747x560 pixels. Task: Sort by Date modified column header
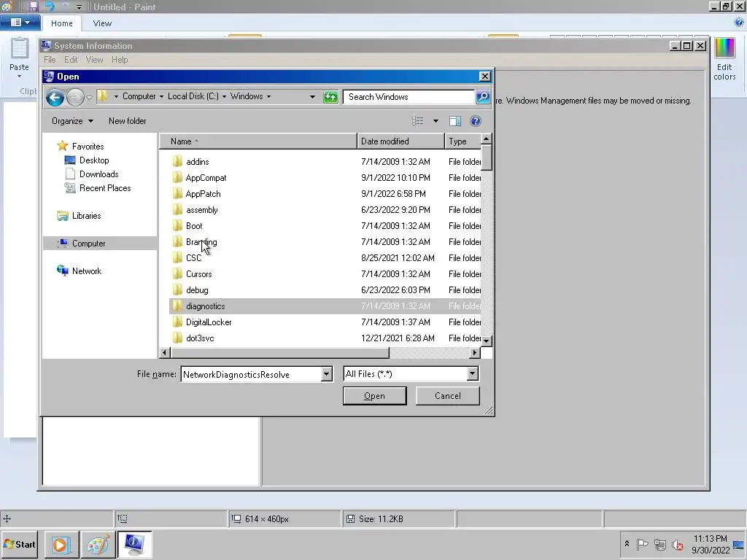click(x=400, y=141)
